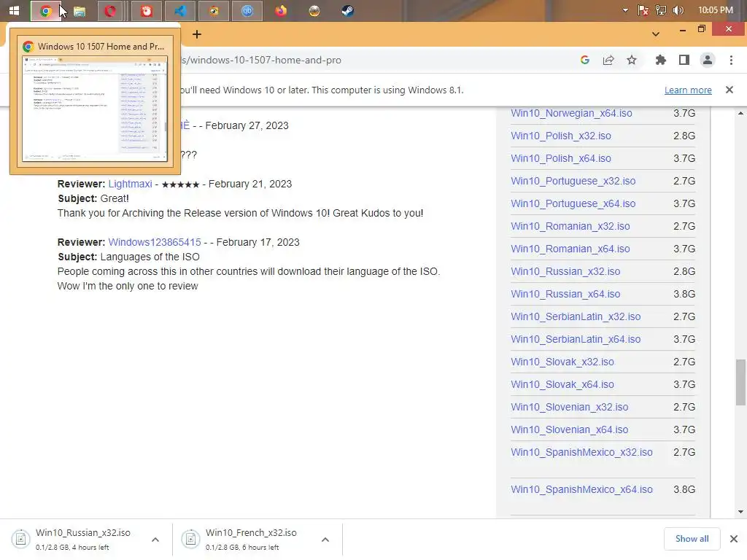Open the network status tray icon
This screenshot has height=560, width=747.
coord(661,10)
